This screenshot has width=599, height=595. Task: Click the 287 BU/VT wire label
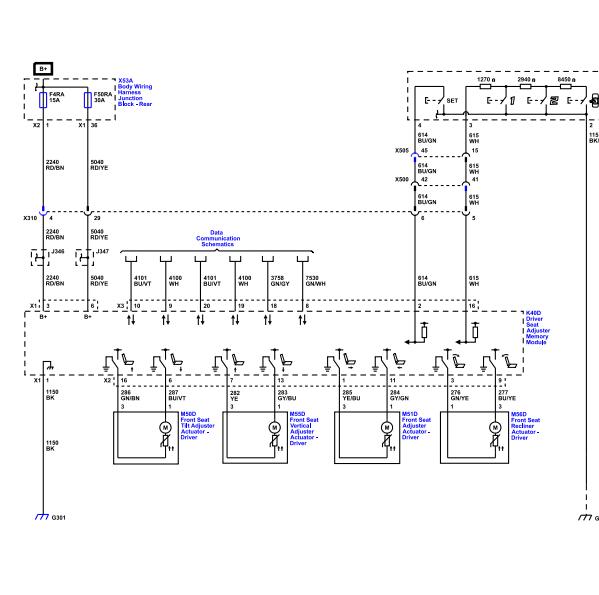coord(177,395)
